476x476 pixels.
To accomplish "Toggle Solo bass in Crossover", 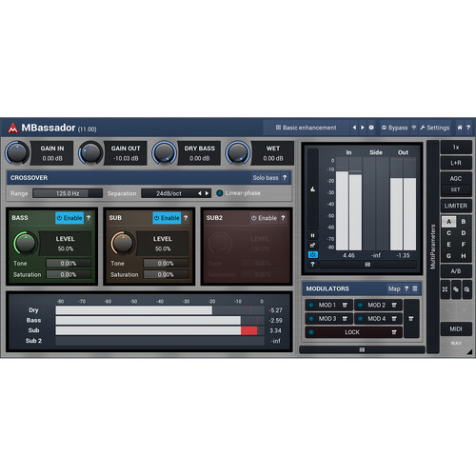I will tap(266, 178).
